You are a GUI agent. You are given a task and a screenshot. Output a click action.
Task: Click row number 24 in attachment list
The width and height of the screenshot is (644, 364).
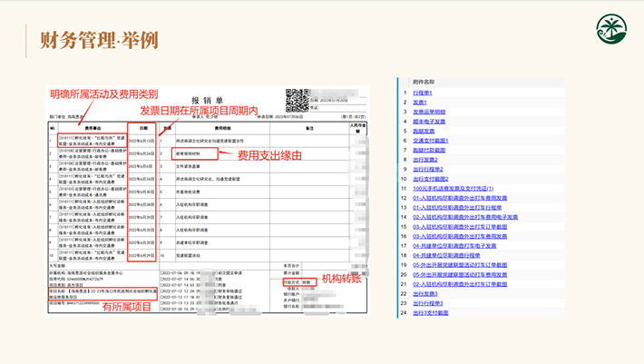pos(404,313)
